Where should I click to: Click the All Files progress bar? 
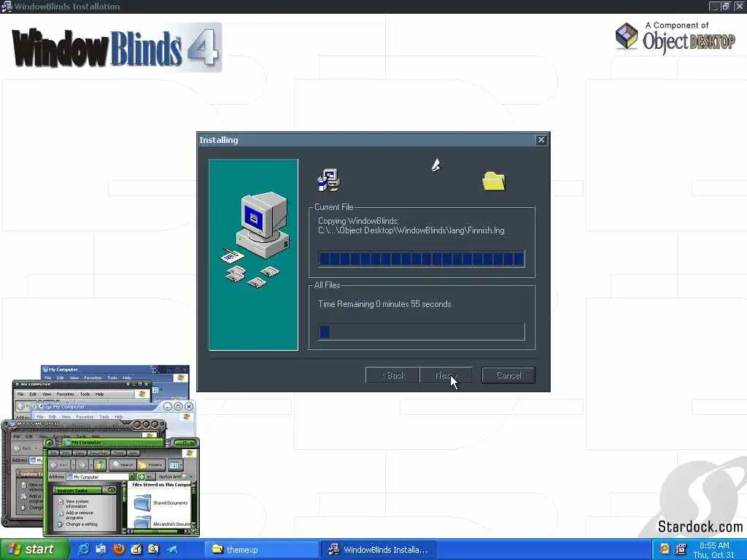pos(422,332)
